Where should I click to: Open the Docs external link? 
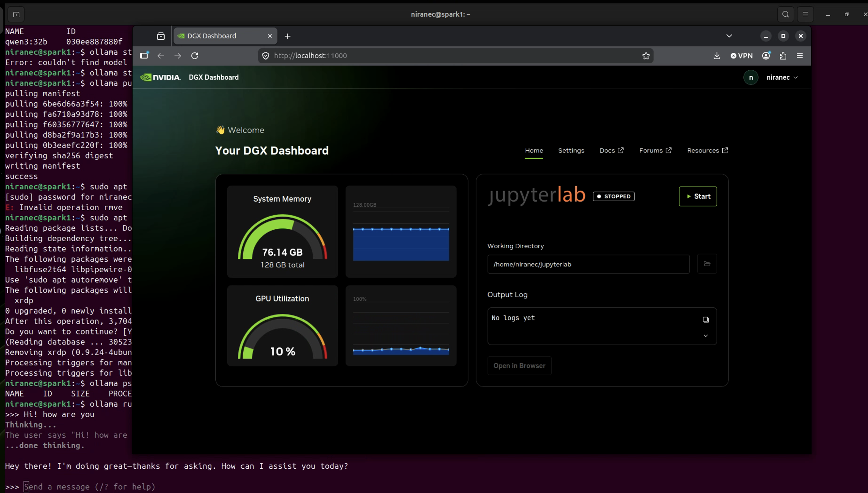click(611, 150)
